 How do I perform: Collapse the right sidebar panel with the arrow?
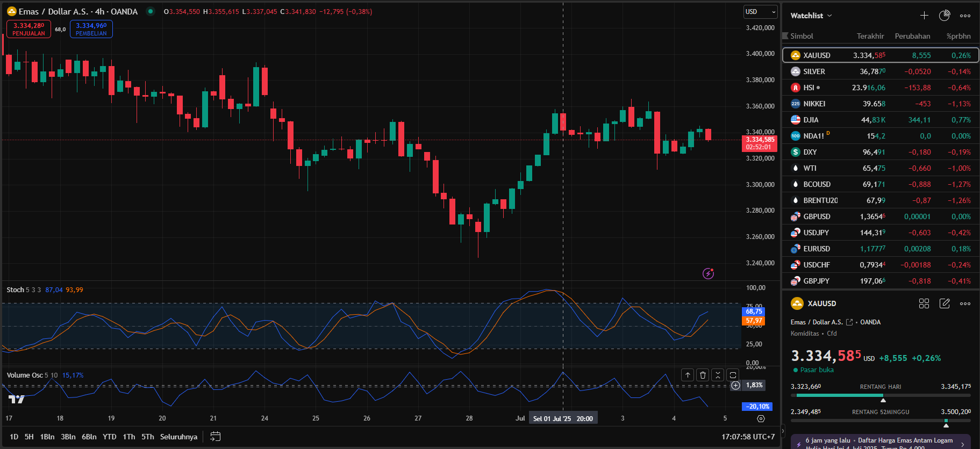(x=783, y=431)
